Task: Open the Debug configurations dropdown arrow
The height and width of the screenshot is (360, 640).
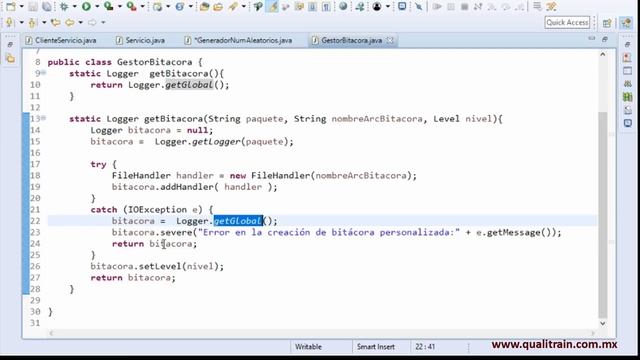Action: 75,7
